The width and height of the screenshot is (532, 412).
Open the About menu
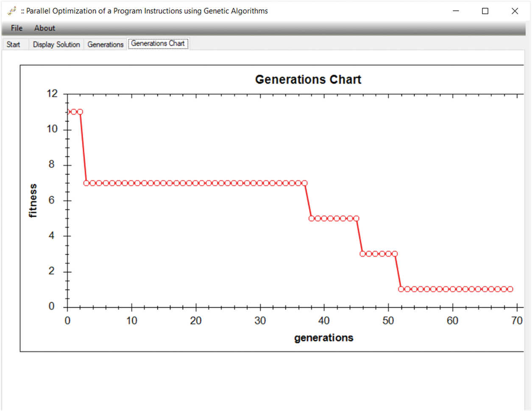(45, 28)
